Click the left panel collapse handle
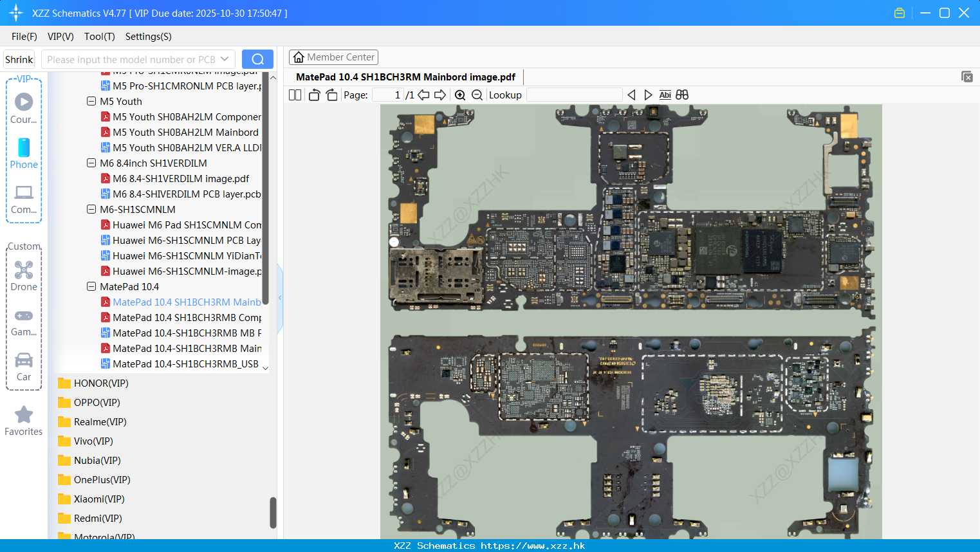The image size is (980, 552). coord(280,298)
